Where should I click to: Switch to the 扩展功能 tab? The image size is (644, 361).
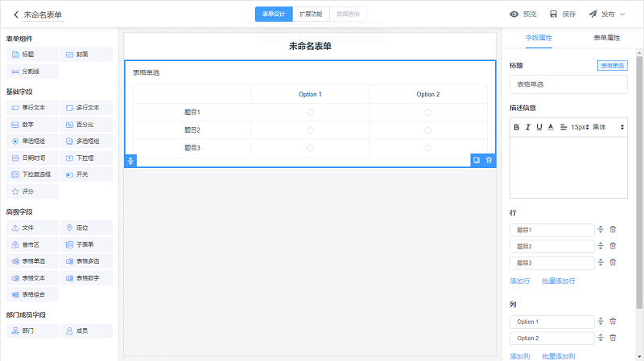point(311,14)
